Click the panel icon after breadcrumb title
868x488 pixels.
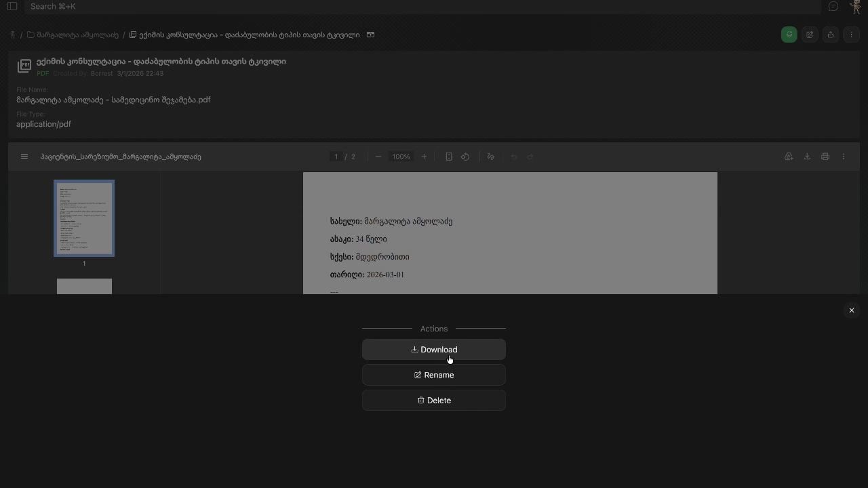[x=370, y=35]
